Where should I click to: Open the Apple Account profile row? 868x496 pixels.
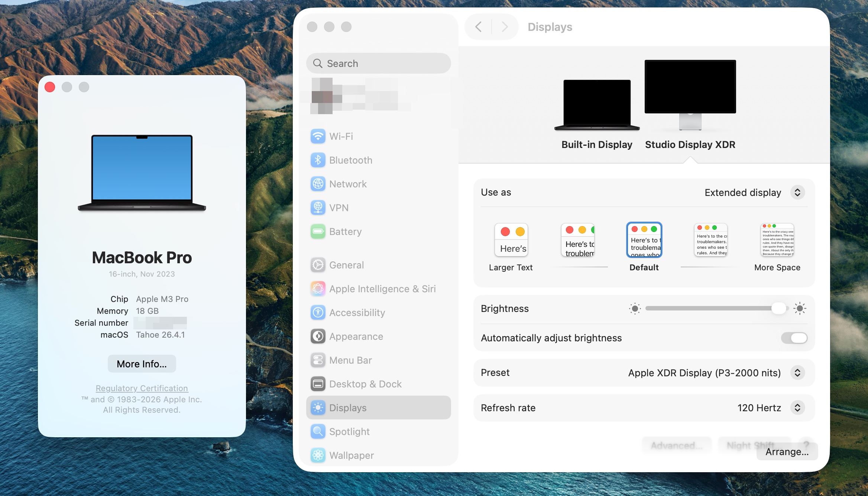(x=379, y=96)
